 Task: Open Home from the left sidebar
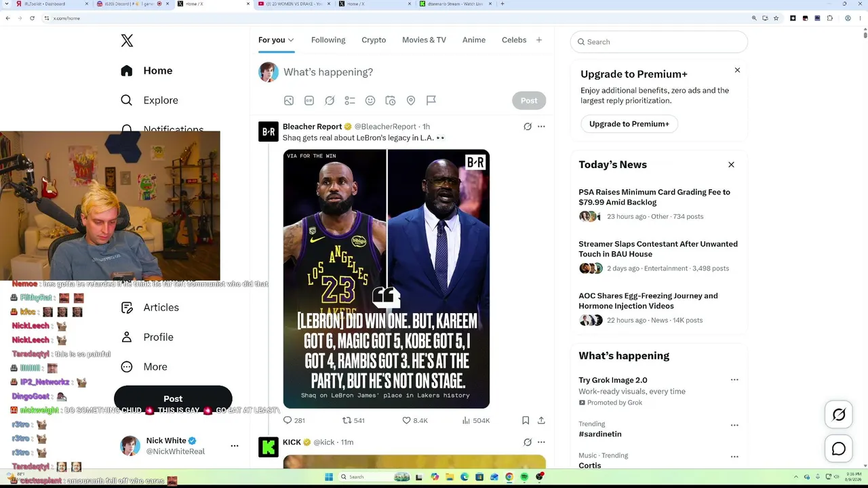pyautogui.click(x=146, y=70)
